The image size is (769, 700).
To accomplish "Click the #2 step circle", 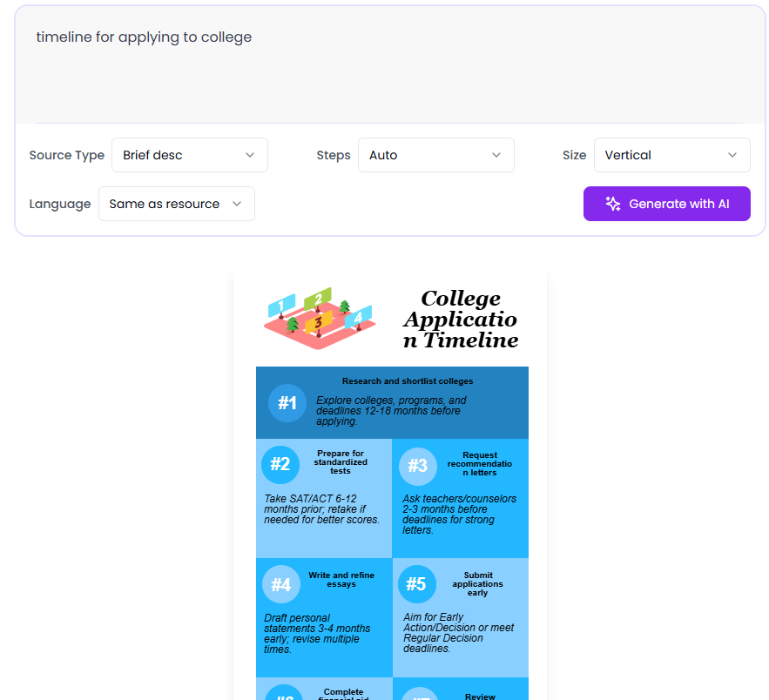I will click(x=280, y=464).
